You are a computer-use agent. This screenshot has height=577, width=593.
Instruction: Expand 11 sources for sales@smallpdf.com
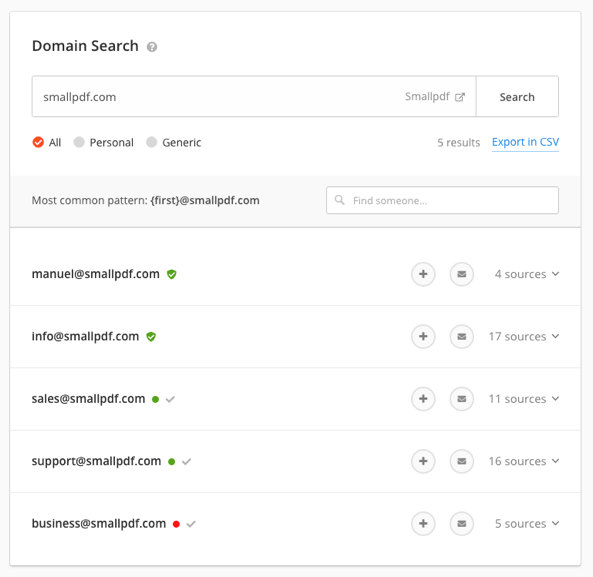tap(524, 399)
